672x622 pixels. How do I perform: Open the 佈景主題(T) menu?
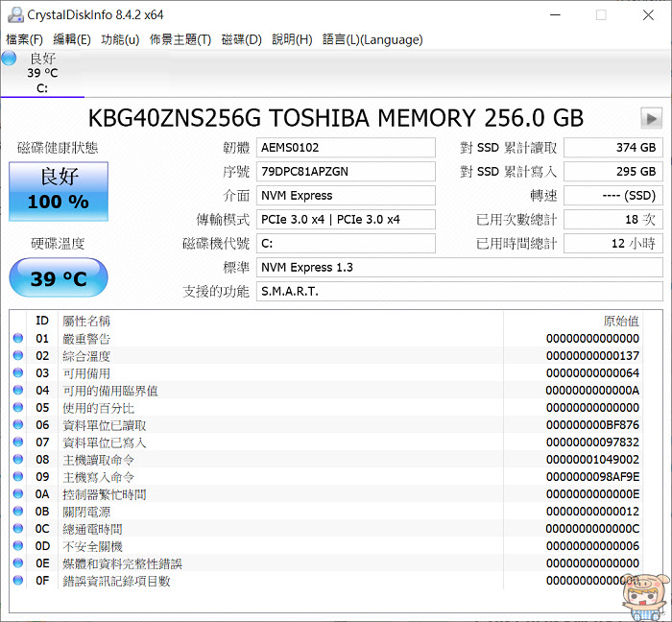(x=180, y=39)
